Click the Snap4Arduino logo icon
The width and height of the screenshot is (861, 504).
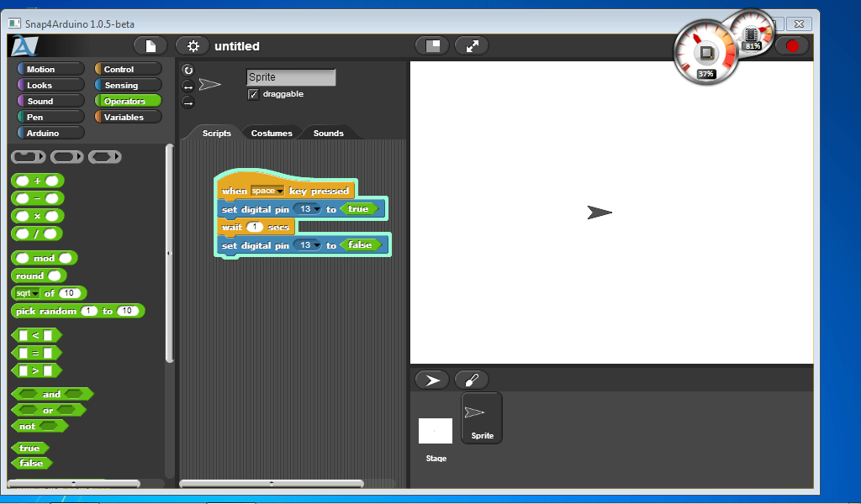24,46
